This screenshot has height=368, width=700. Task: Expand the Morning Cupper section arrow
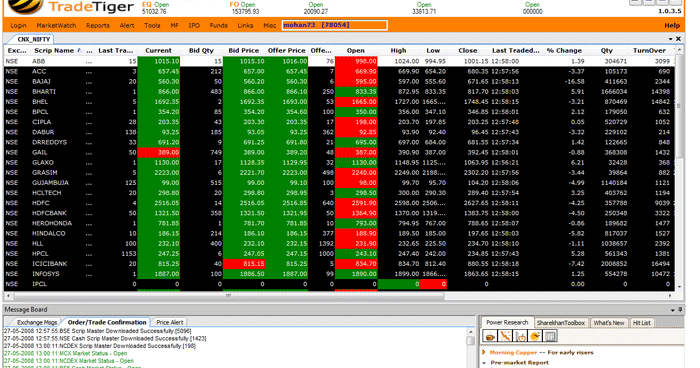pos(484,352)
